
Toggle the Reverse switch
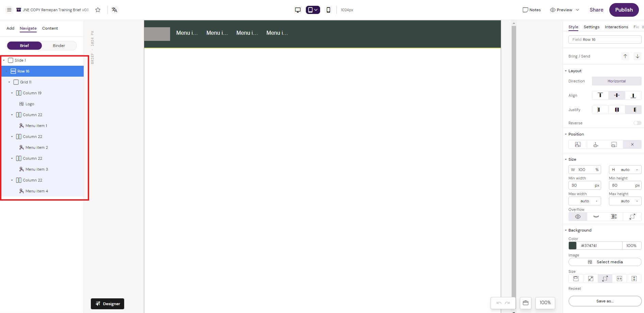[637, 123]
